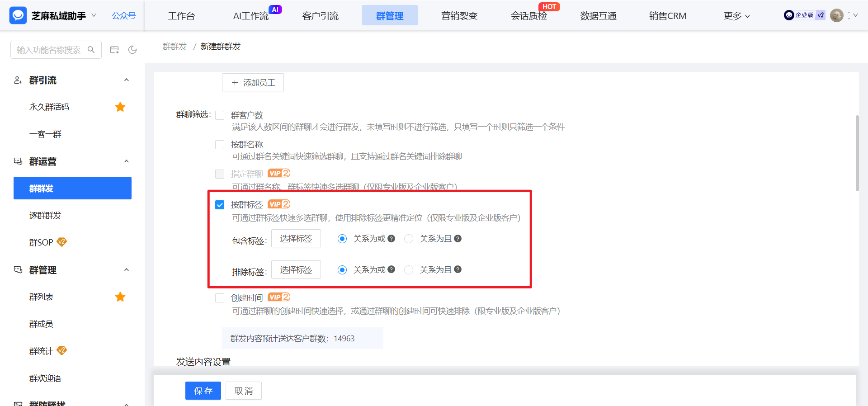Click 选择标签 for 排除标签
The height and width of the screenshot is (406, 868).
[x=296, y=269]
